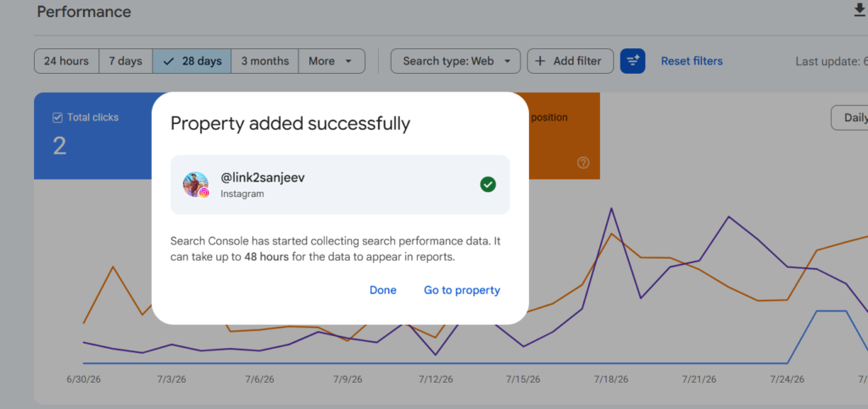Viewport: 868px width, 409px height.
Task: Open the More date range dropdown
Action: [331, 61]
